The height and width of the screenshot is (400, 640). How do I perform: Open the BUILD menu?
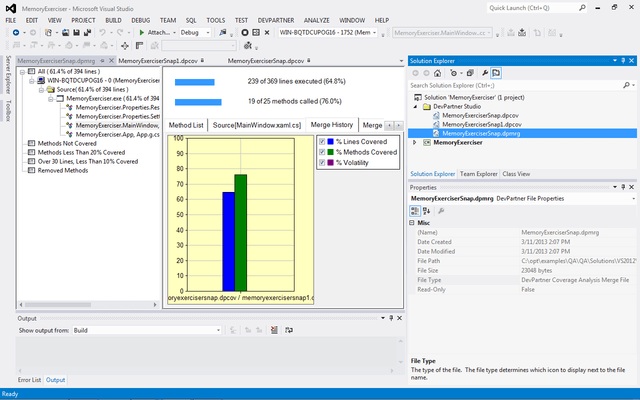point(113,20)
